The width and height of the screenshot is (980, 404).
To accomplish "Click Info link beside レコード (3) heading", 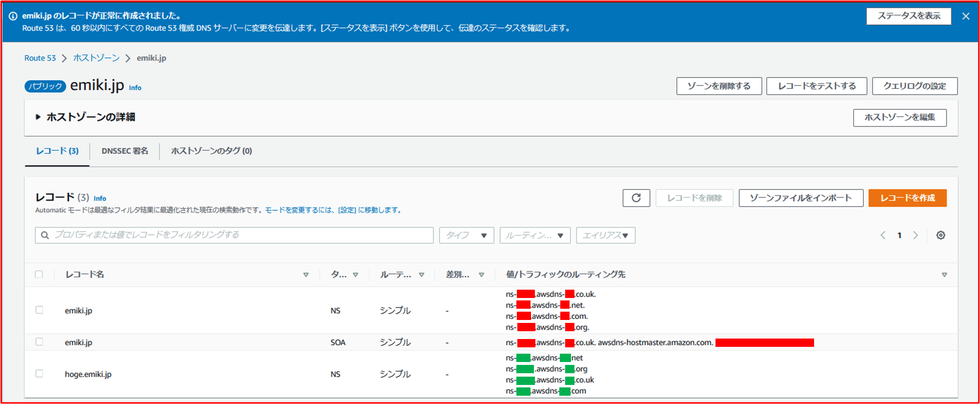I will pos(100,198).
